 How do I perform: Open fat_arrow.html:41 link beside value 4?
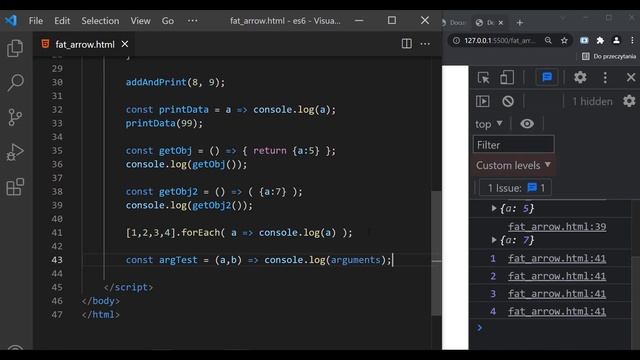pyautogui.click(x=557, y=311)
